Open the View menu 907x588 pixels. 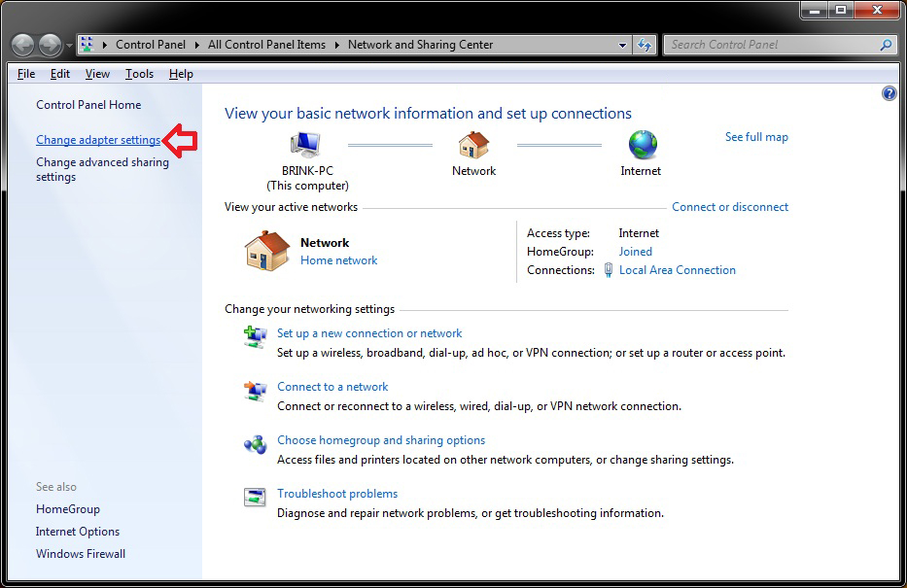97,74
